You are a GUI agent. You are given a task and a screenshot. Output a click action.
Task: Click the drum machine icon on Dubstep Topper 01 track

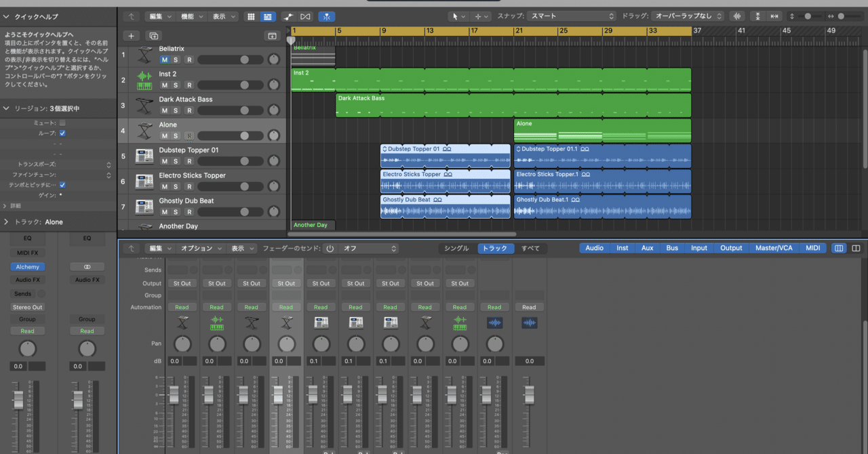click(x=144, y=156)
